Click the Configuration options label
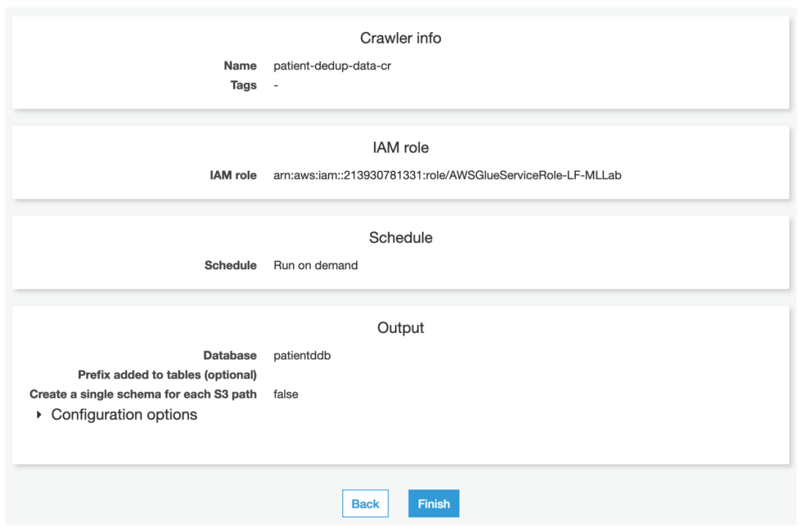The width and height of the screenshot is (804, 532). (x=124, y=414)
